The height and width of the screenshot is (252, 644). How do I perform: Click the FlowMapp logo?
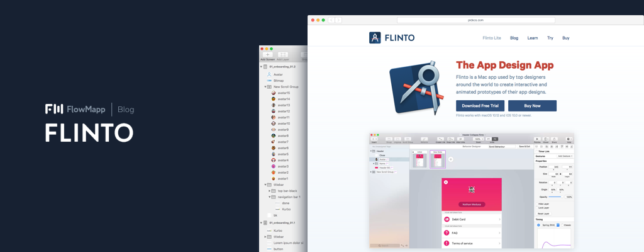(x=75, y=109)
